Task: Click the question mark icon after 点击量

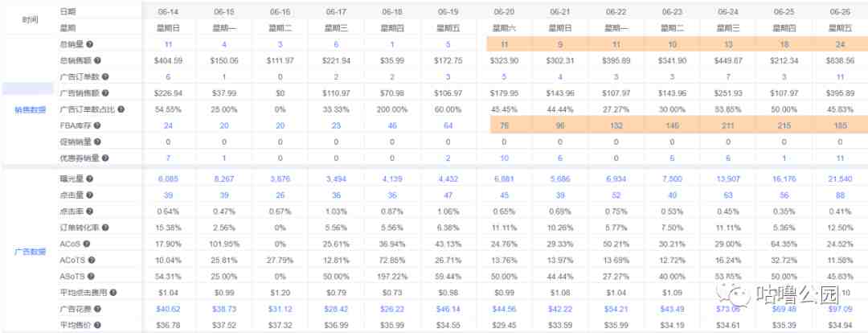Action: coord(89,195)
